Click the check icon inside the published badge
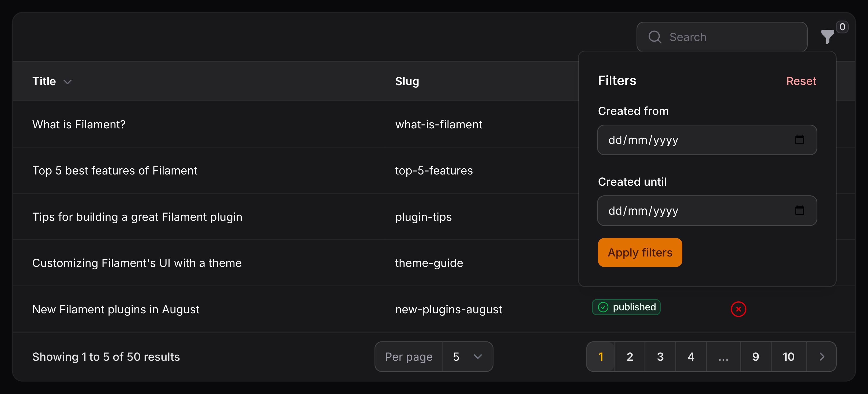 point(603,307)
